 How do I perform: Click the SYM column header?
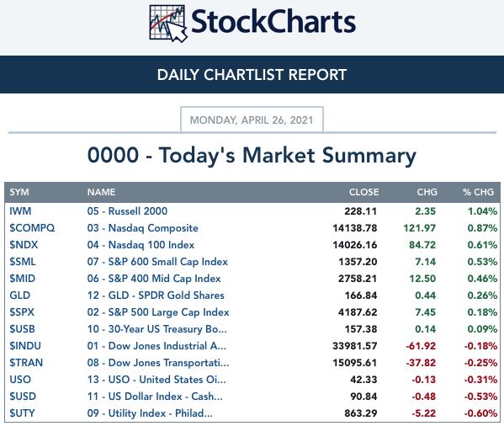pyautogui.click(x=19, y=192)
